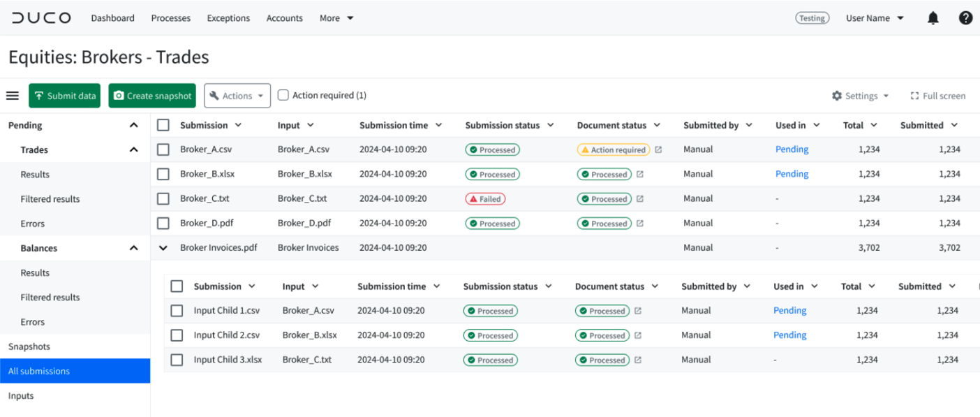This screenshot has width=980, height=417.
Task: Tick the select-all checkbox in main table header
Action: click(x=163, y=125)
